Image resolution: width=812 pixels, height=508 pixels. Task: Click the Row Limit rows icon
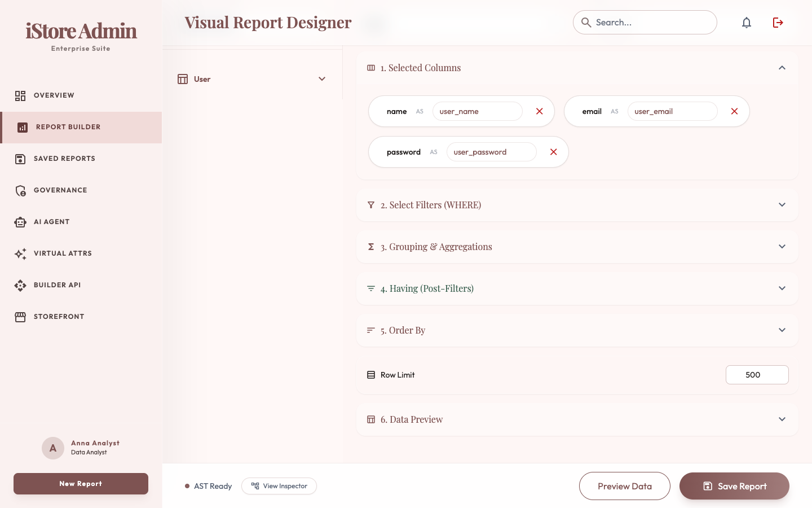coord(371,375)
